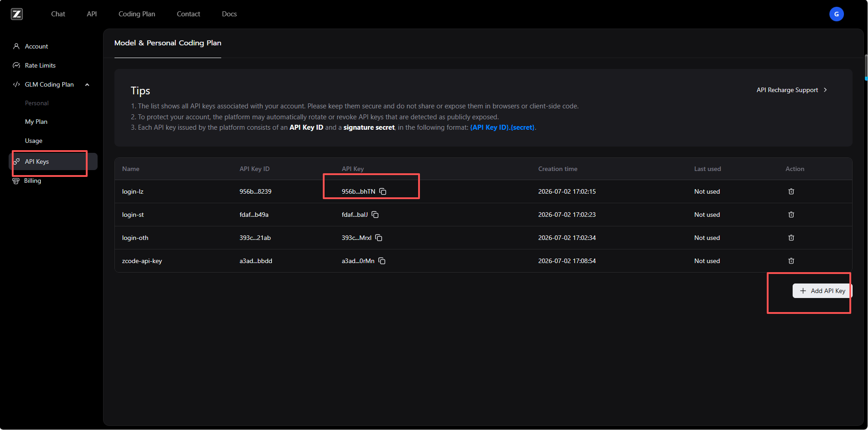Click the API Key ID column header
Screen dimensions: 868x430
[255, 169]
